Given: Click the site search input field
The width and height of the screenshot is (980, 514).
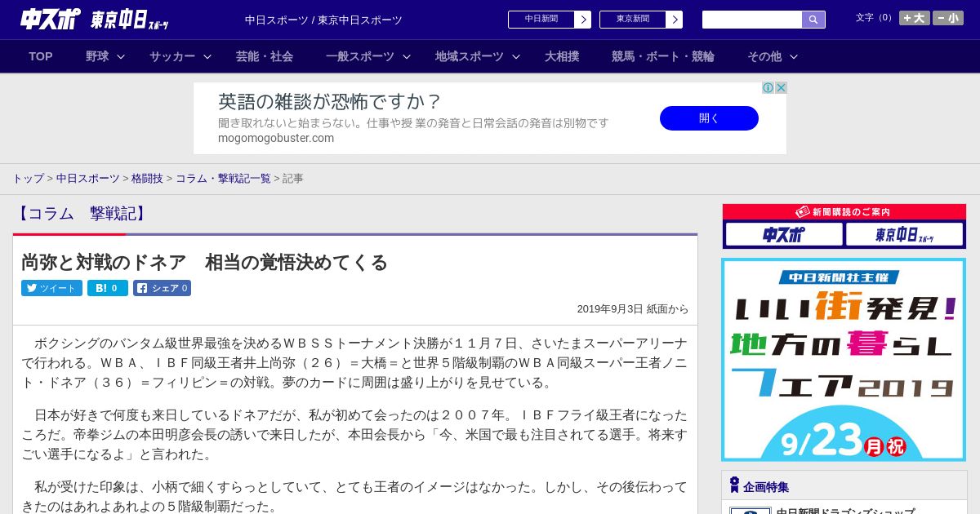Looking at the screenshot, I should 752,20.
